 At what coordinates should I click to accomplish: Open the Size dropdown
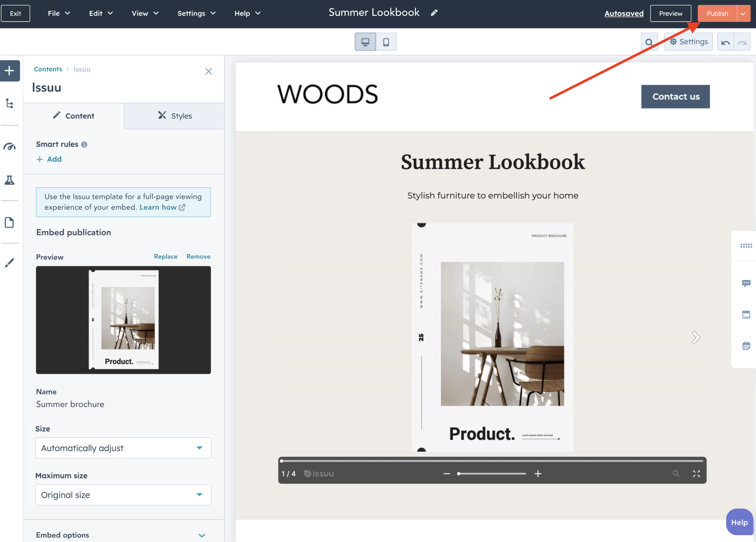click(x=124, y=448)
